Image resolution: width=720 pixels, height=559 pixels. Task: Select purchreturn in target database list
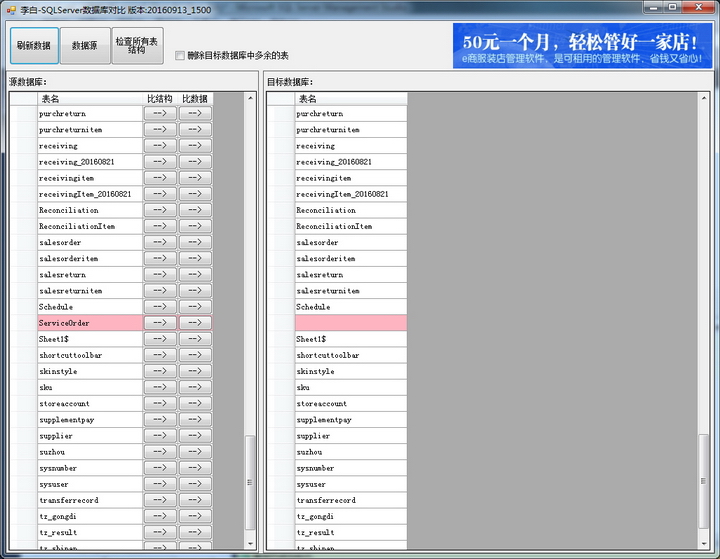(x=351, y=113)
